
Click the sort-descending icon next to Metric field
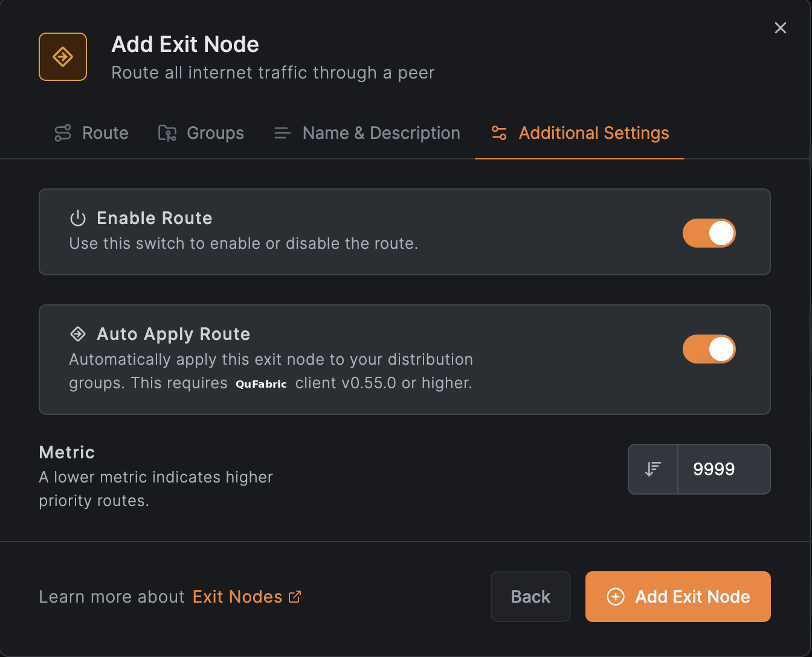point(652,469)
